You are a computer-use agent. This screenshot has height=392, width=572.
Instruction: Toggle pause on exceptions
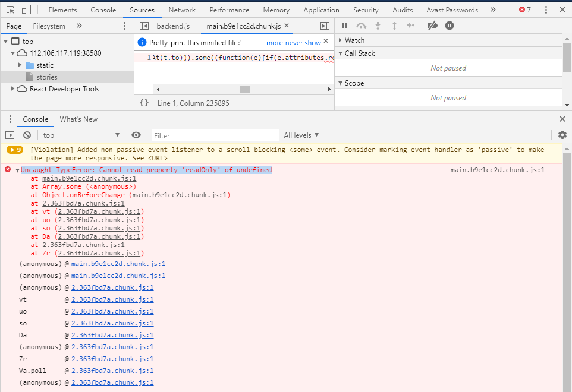point(450,26)
